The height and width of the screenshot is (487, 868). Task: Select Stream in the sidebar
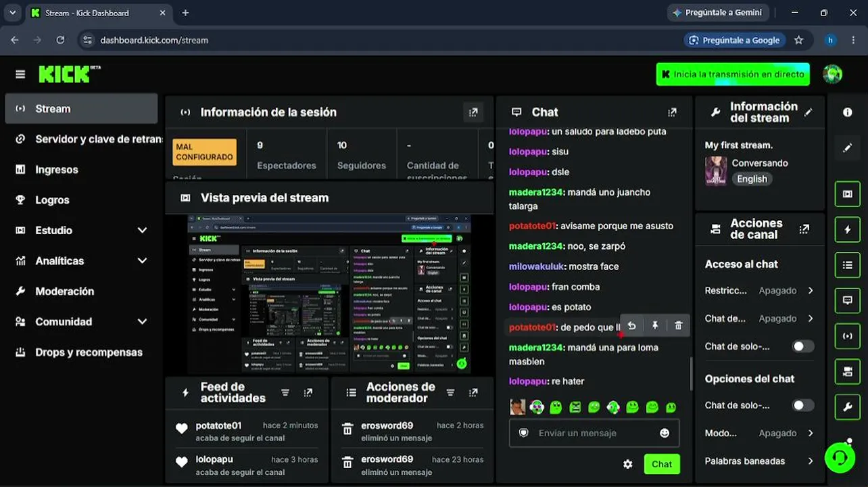tap(81, 108)
